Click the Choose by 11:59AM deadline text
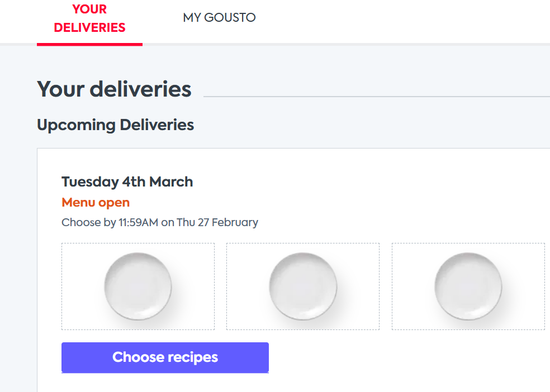550x392 pixels. 159,222
